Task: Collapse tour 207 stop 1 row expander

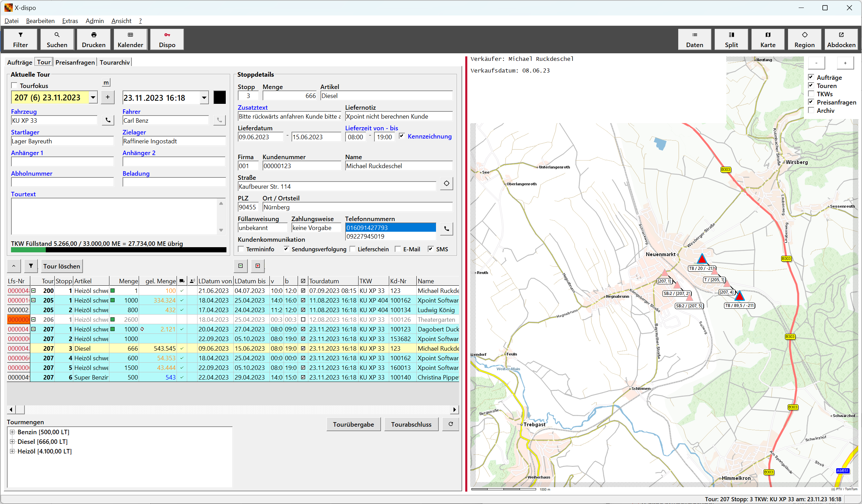Action: [33, 329]
